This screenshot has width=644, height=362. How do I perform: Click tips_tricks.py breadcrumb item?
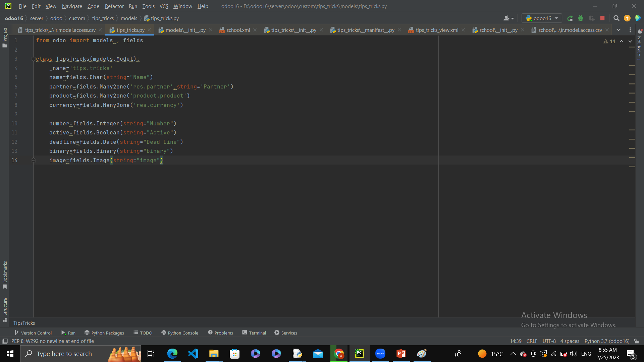pyautogui.click(x=161, y=18)
